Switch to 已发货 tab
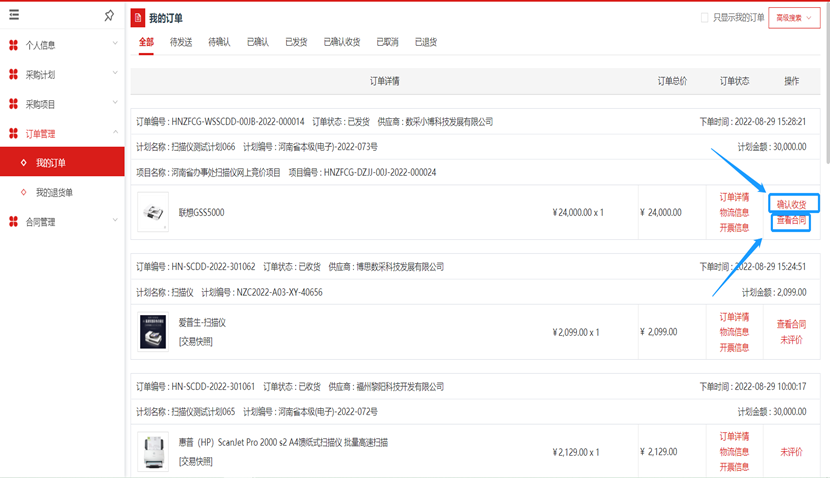This screenshot has width=830, height=478. point(296,42)
